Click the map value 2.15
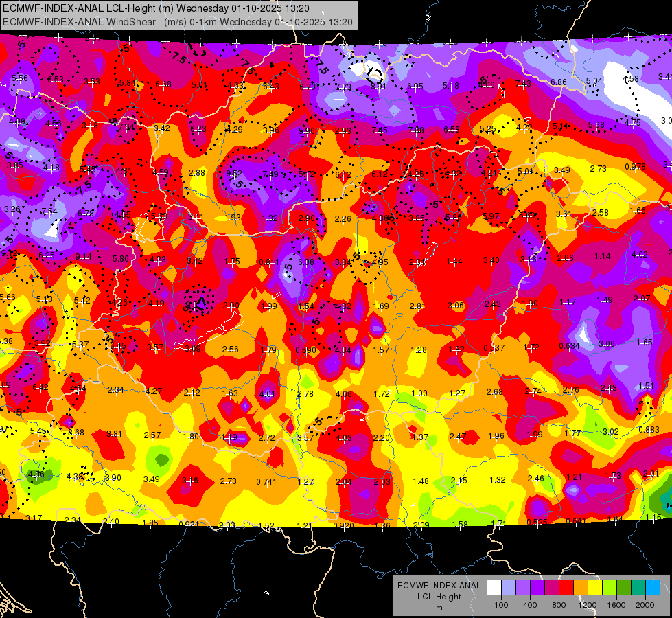The height and width of the screenshot is (618, 672). pos(459,481)
